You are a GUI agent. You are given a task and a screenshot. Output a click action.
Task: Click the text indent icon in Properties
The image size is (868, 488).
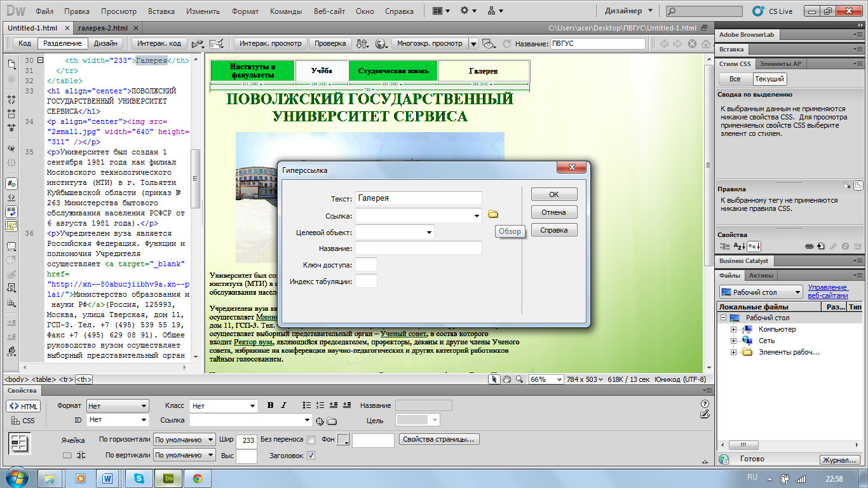[x=347, y=405]
